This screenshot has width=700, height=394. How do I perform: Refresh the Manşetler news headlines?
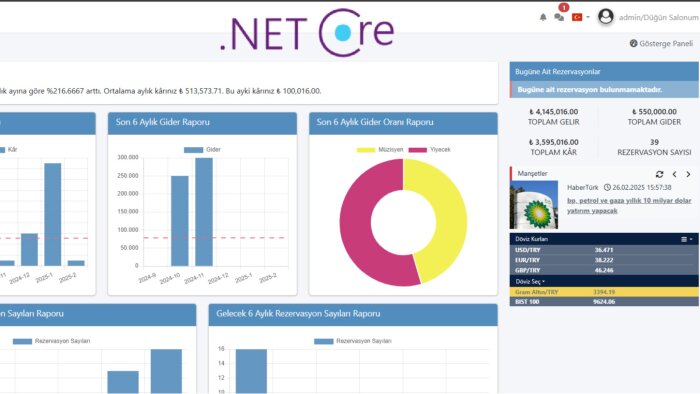pos(659,174)
